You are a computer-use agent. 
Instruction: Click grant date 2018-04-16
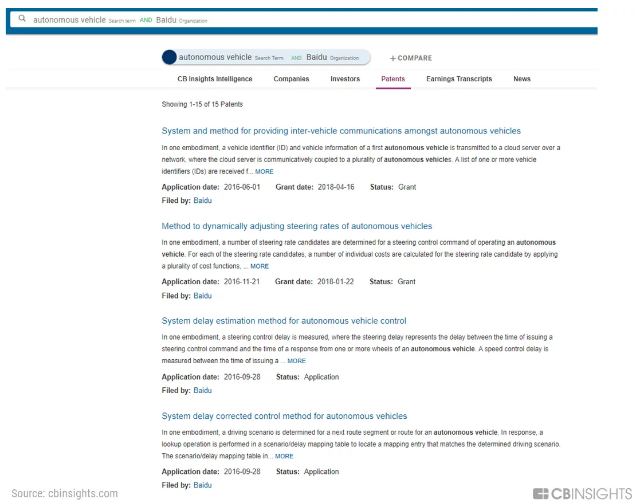tap(336, 187)
